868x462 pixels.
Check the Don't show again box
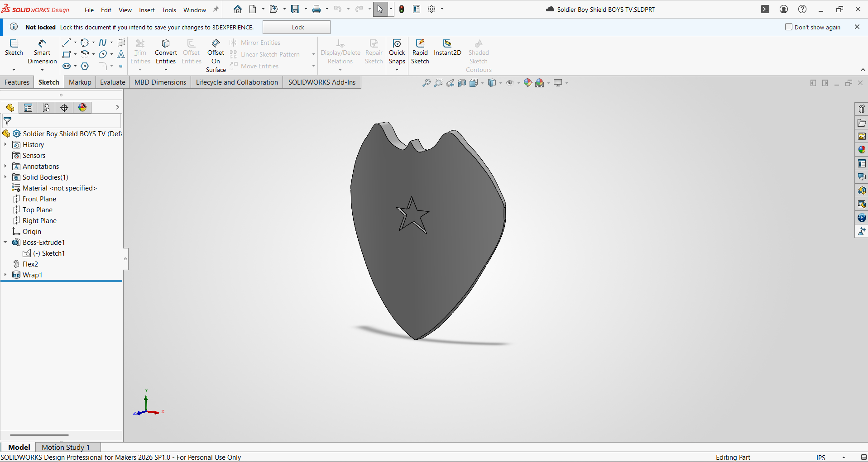[789, 27]
